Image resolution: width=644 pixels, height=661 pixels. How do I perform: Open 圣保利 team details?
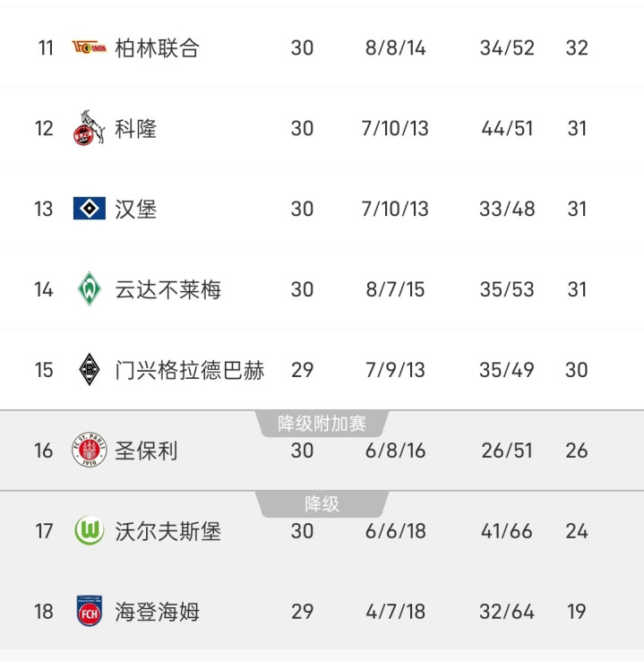pyautogui.click(x=146, y=451)
